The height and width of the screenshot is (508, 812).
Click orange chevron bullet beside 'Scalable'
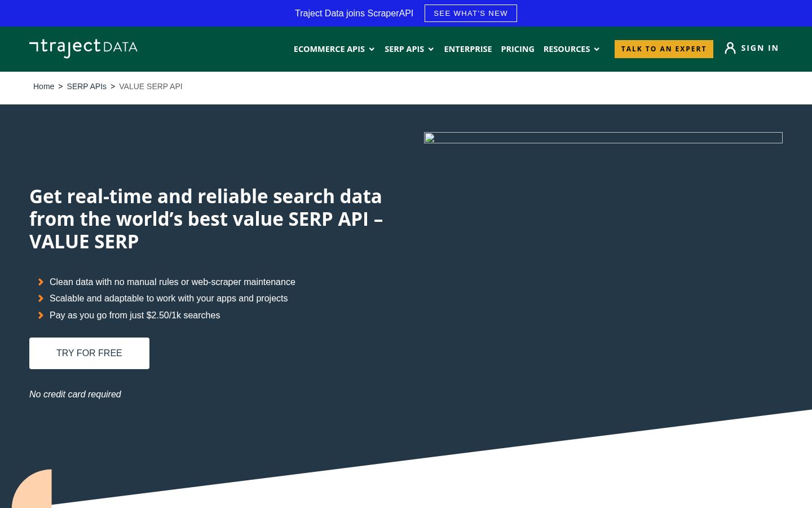[41, 299]
